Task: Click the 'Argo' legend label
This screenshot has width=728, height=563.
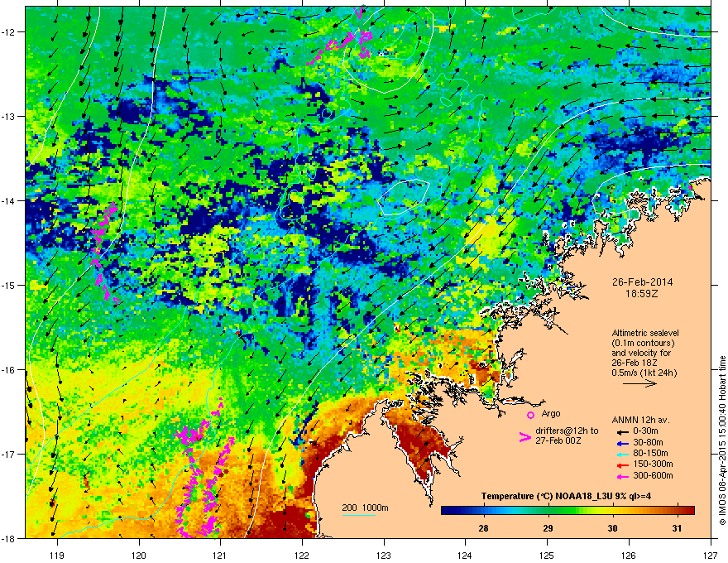Action: tap(551, 413)
